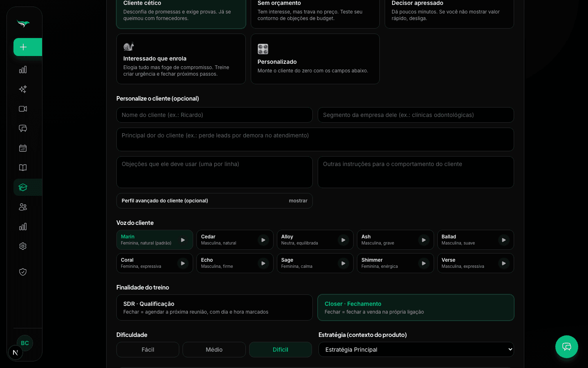Open the shield check icon in sidebar

[x=23, y=272]
